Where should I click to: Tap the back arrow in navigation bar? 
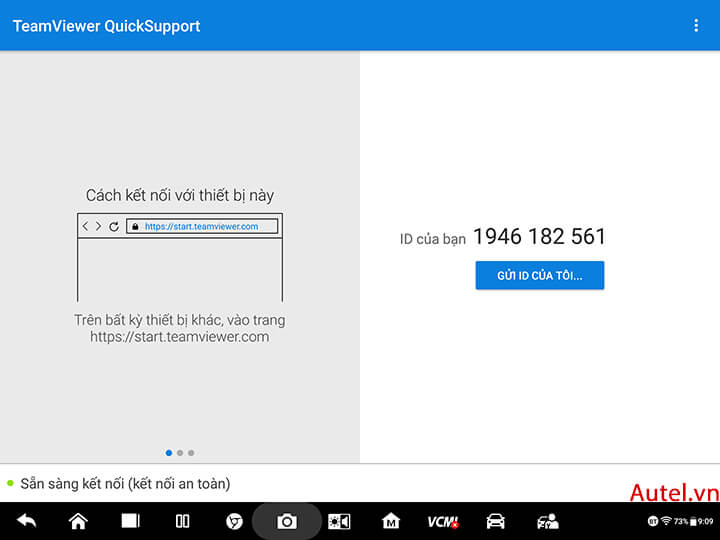pyautogui.click(x=27, y=521)
